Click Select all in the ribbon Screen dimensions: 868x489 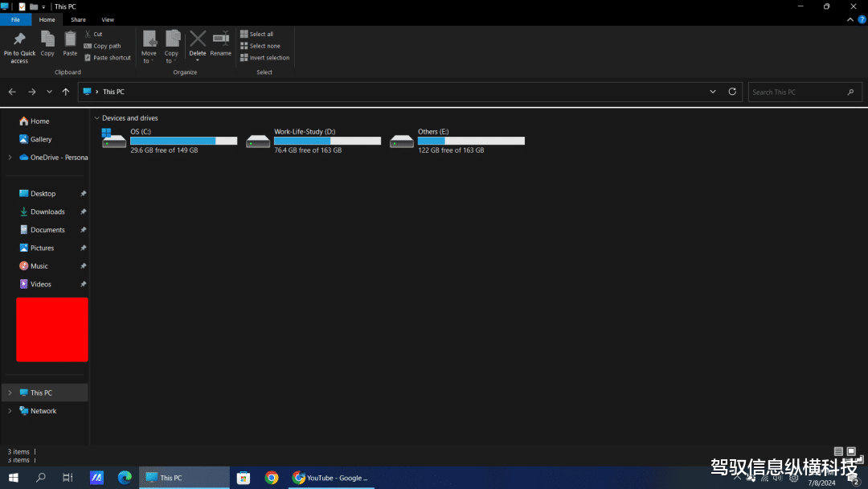(257, 35)
